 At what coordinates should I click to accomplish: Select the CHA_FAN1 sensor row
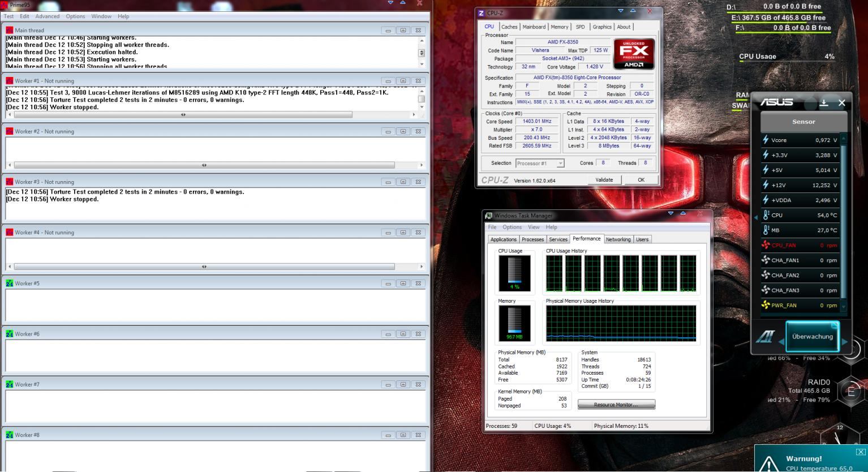tap(800, 260)
